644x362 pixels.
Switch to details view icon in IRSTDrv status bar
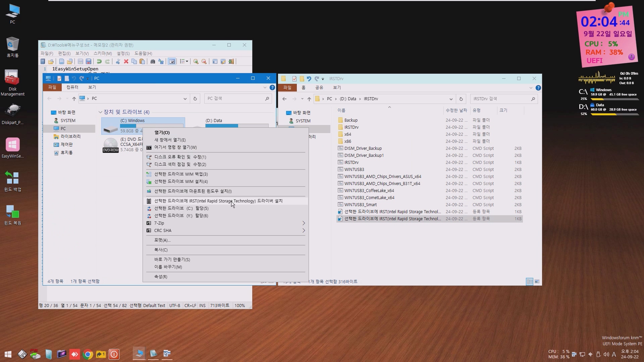tap(530, 282)
